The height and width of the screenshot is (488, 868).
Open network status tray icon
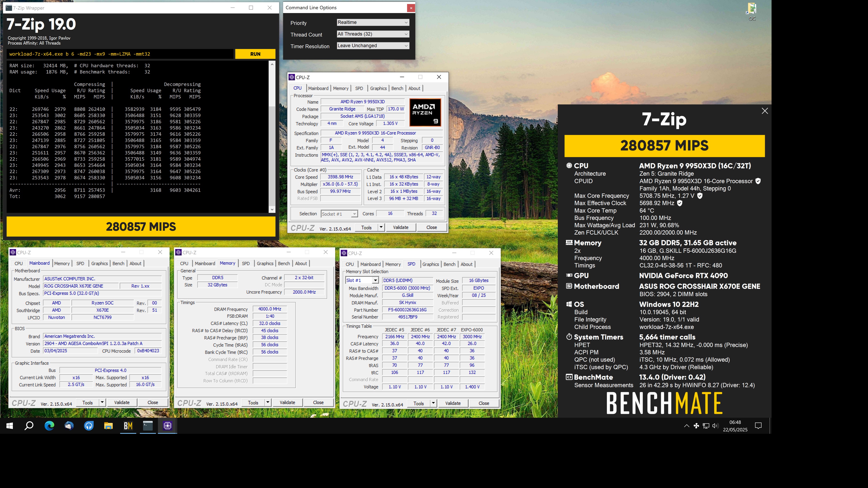pos(706,426)
